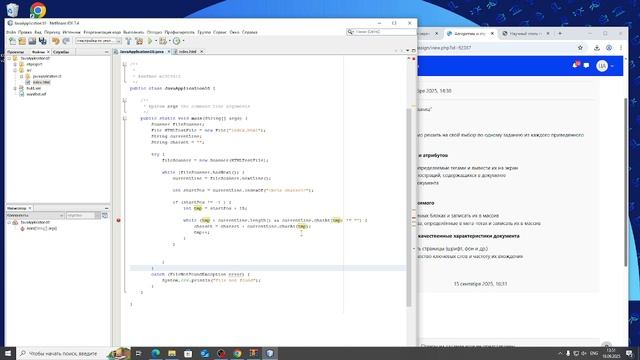
Task: Open the Refactoring menu
Action: coord(102,32)
